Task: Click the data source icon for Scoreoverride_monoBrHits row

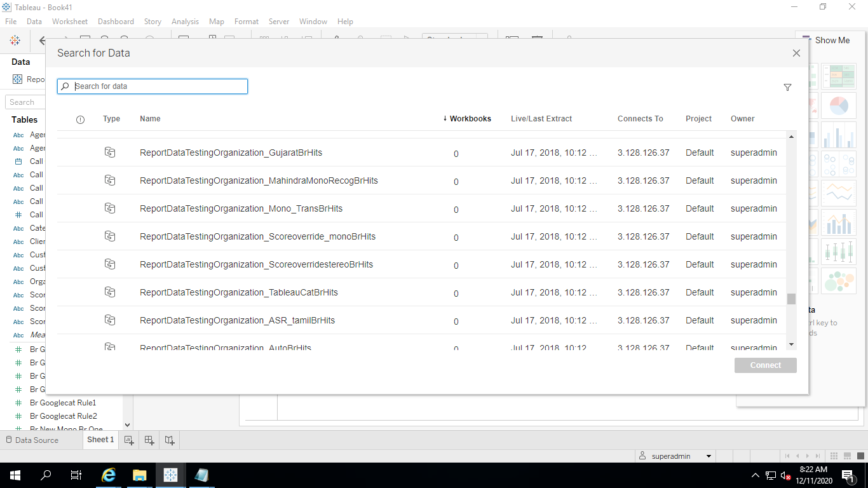Action: point(110,236)
